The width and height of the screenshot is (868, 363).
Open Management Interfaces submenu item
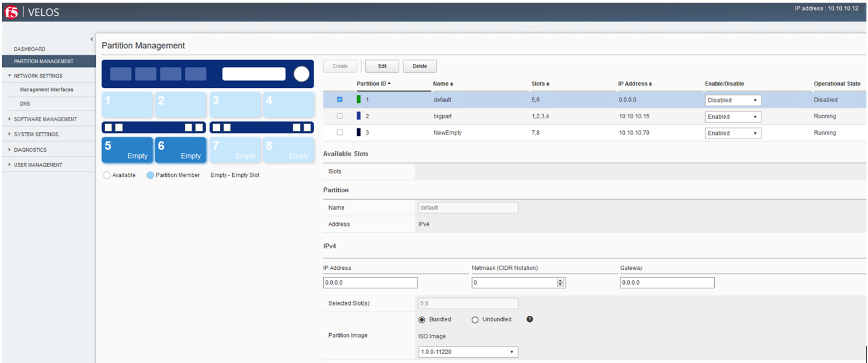pos(47,89)
